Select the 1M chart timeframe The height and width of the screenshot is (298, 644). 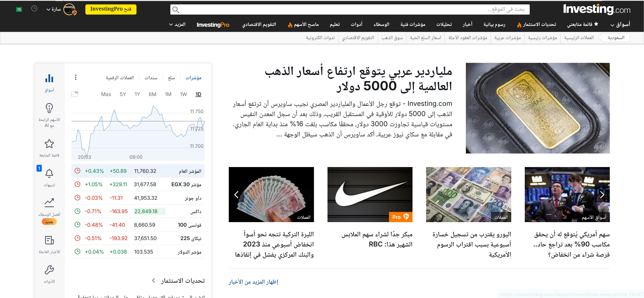pos(168,94)
